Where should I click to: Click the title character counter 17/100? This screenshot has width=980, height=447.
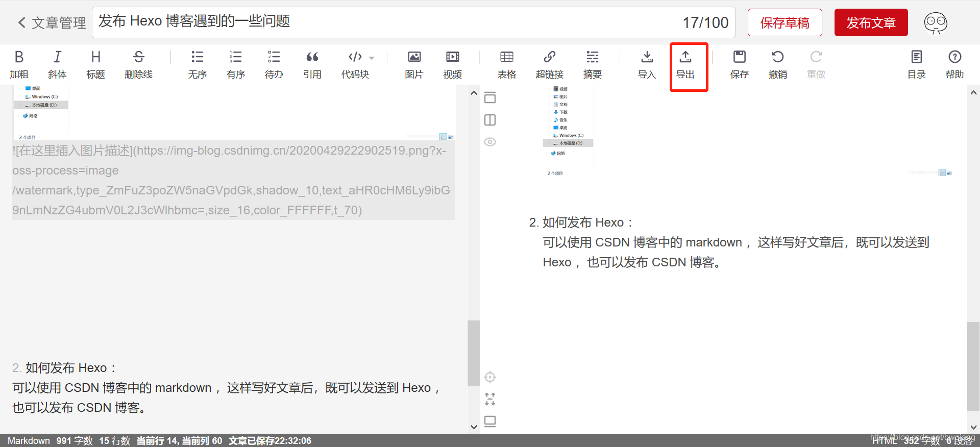tap(705, 22)
